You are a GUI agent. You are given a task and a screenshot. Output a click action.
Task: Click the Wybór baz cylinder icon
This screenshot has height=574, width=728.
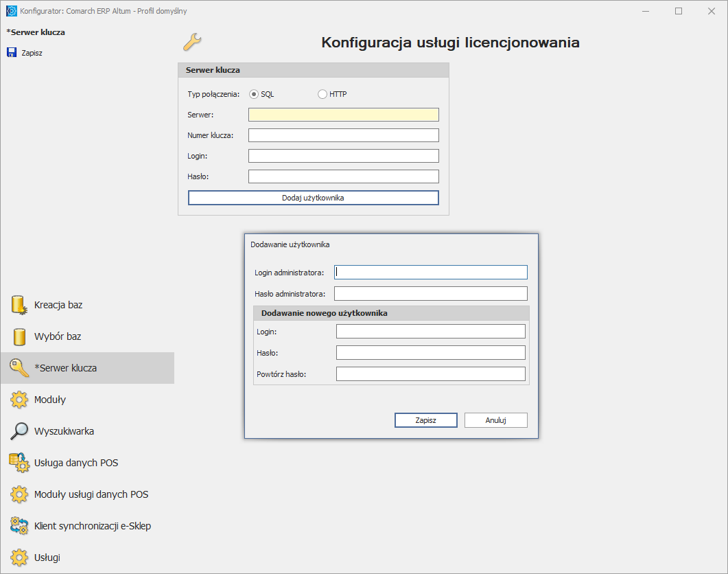19,336
